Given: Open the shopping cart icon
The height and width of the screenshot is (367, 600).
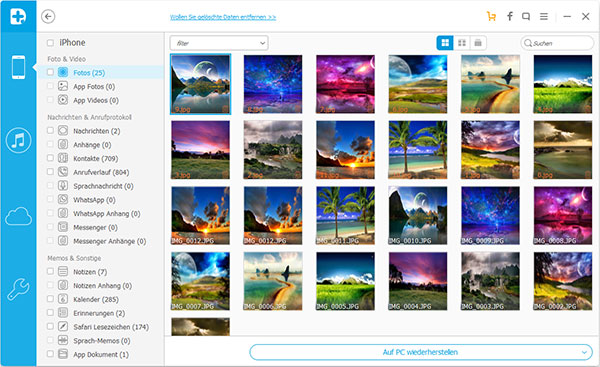Looking at the screenshot, I should coord(491,16).
